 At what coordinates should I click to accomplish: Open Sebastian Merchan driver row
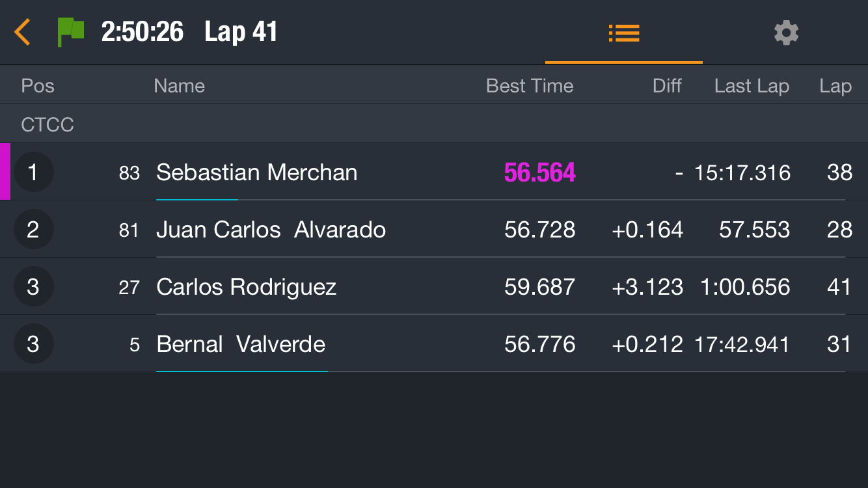(x=434, y=172)
